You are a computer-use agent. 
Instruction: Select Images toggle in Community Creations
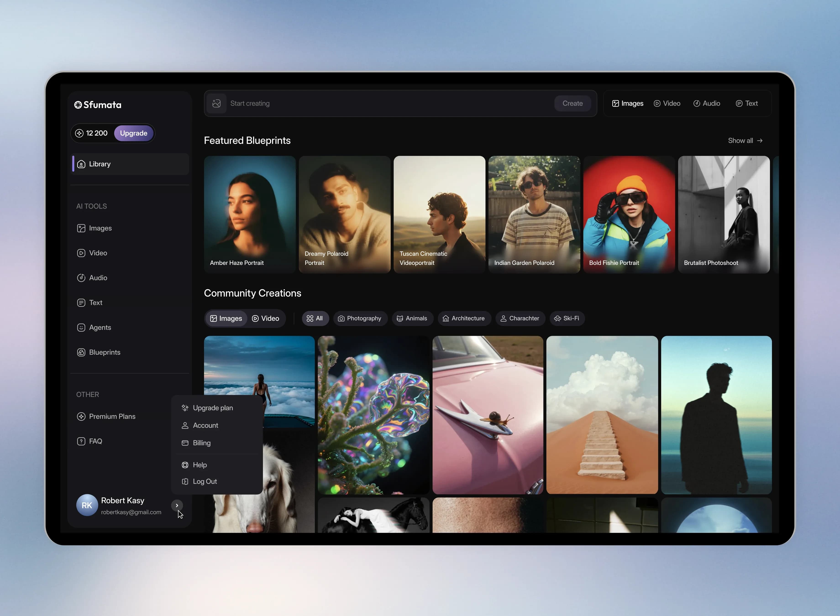(x=226, y=318)
